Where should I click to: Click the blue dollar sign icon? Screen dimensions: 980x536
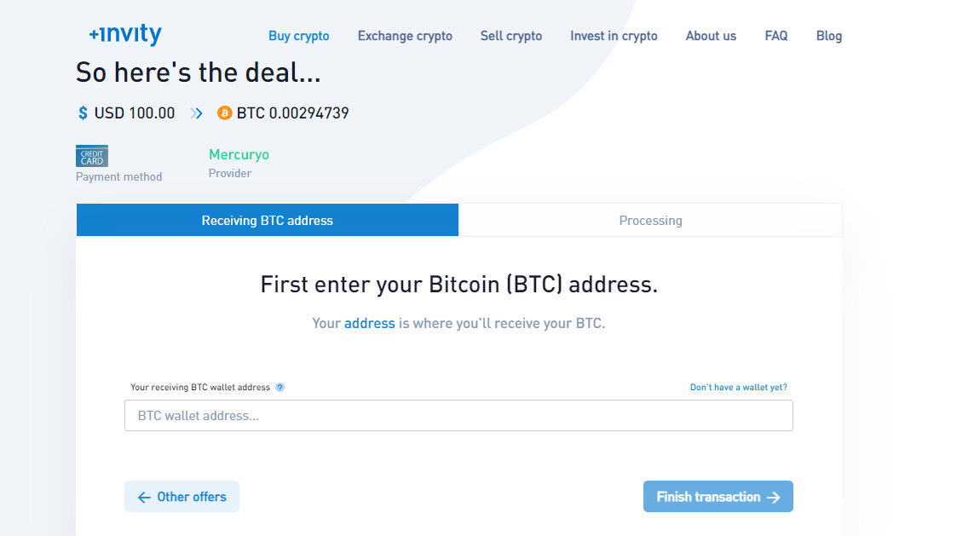83,113
